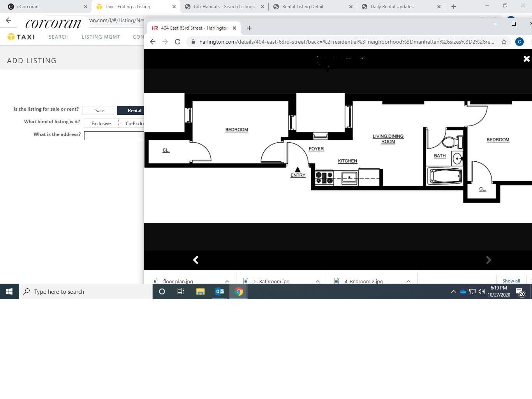Screen dimensions: 532x399
Task: Go back in the Harlington browser window
Action: point(153,42)
